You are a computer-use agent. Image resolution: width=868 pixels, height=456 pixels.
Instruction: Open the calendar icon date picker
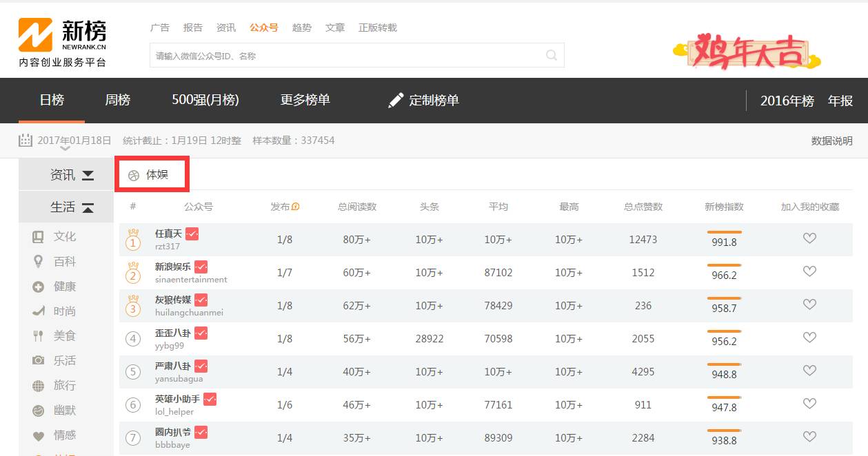26,141
